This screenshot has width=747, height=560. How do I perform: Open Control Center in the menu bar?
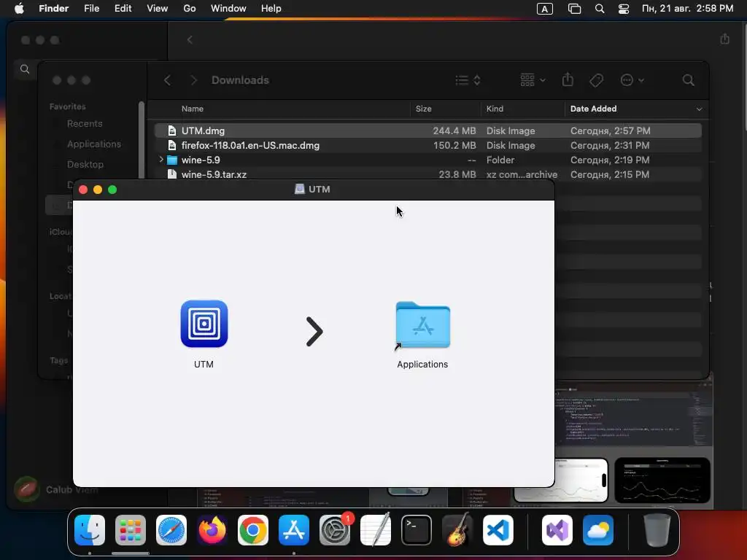[x=624, y=9]
